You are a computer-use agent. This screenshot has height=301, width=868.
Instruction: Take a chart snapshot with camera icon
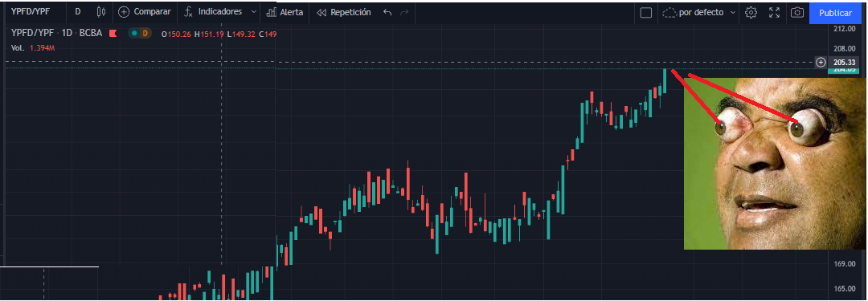[797, 12]
